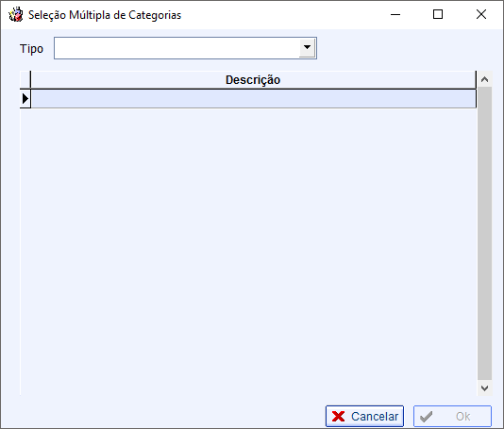Screen dimensions: 504x429
Task: Click the vertical scrollbar track
Action: (484, 234)
